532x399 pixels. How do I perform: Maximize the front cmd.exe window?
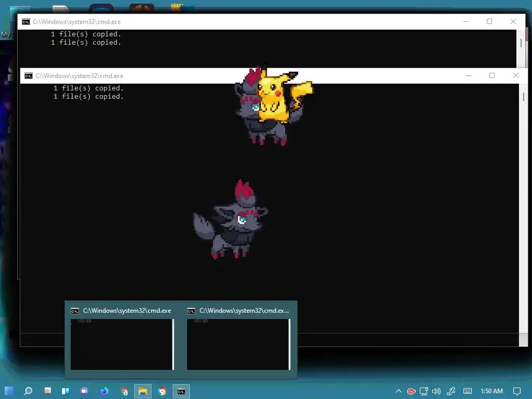tap(492, 75)
